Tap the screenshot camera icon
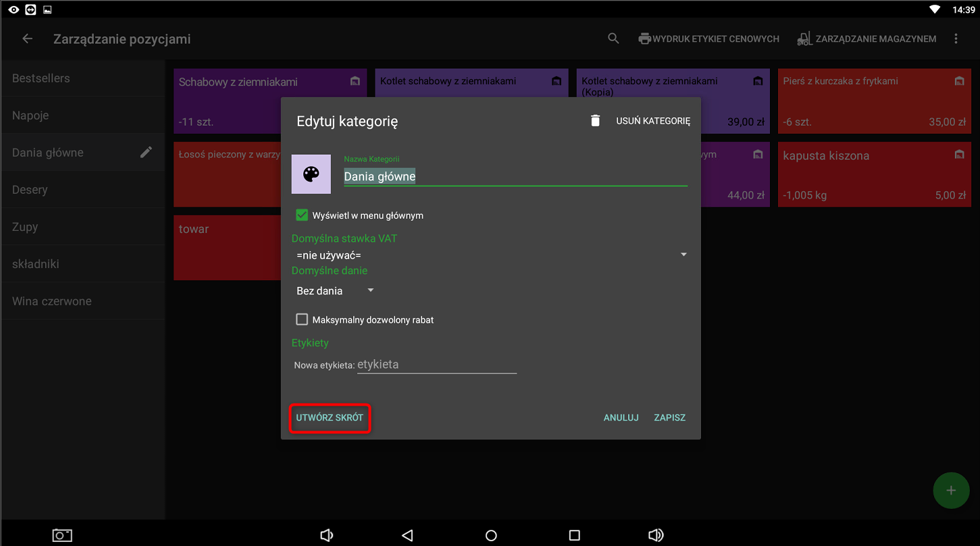Viewport: 980px width, 546px height. (62, 535)
